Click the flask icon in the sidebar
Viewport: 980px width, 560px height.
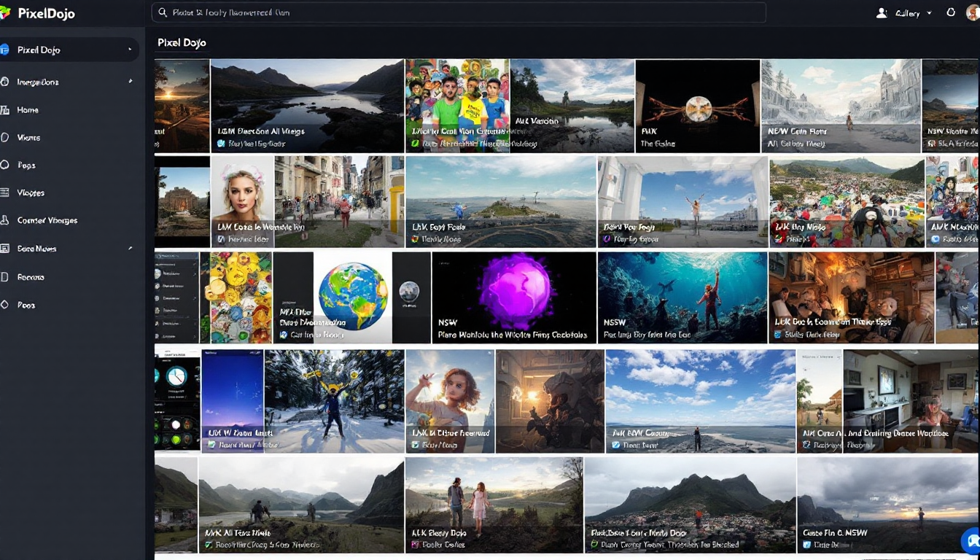point(4,221)
